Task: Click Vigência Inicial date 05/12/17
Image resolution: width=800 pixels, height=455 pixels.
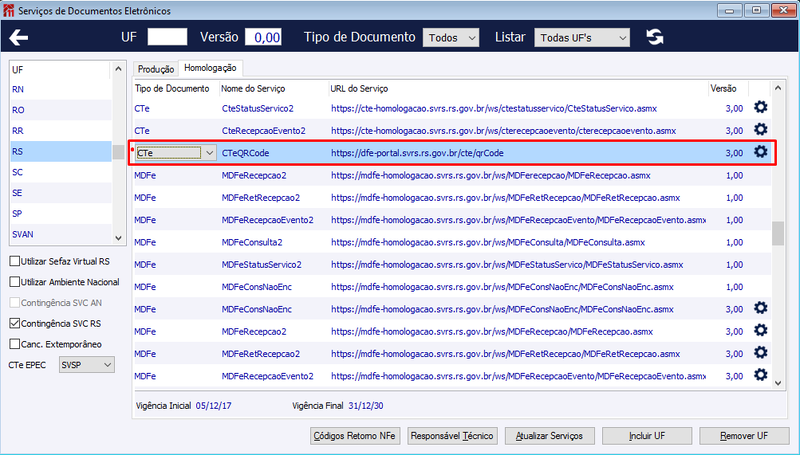Action: click(x=213, y=406)
